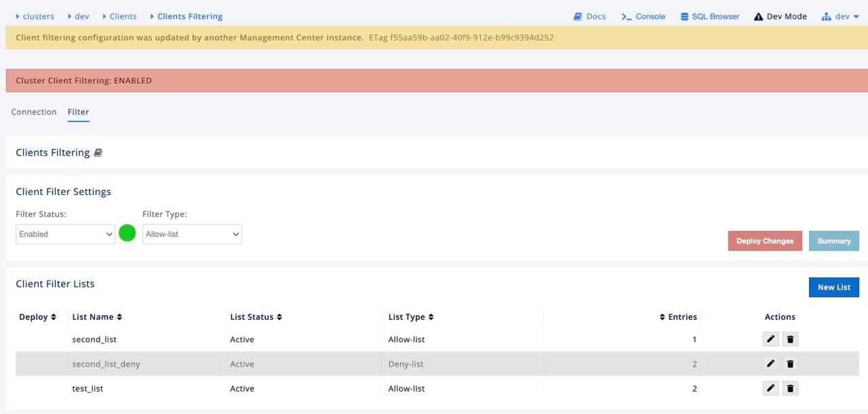The width and height of the screenshot is (868, 414).
Task: Open Docs from the top bar
Action: click(x=589, y=16)
